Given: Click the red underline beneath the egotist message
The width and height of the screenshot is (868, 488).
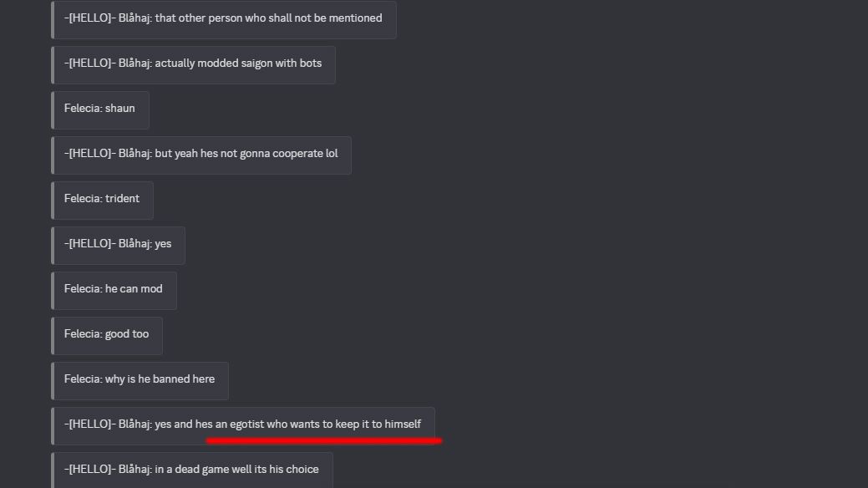Looking at the screenshot, I should coord(323,440).
